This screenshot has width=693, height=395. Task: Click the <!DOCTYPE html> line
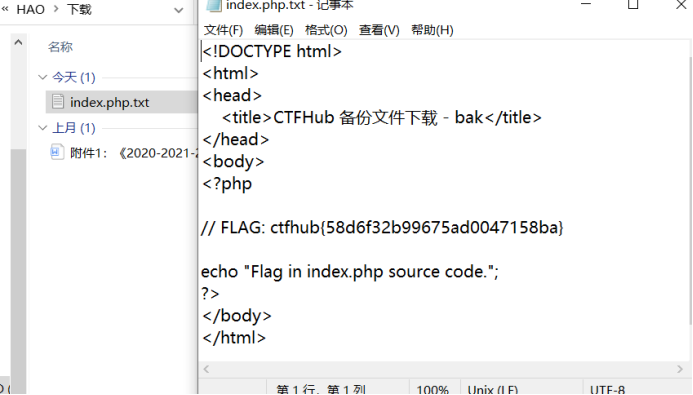(x=272, y=51)
